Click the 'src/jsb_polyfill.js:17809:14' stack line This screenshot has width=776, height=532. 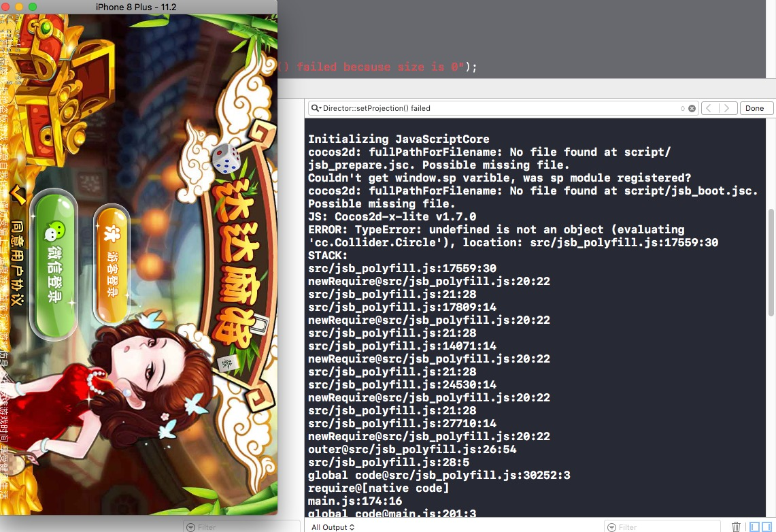tap(402, 307)
